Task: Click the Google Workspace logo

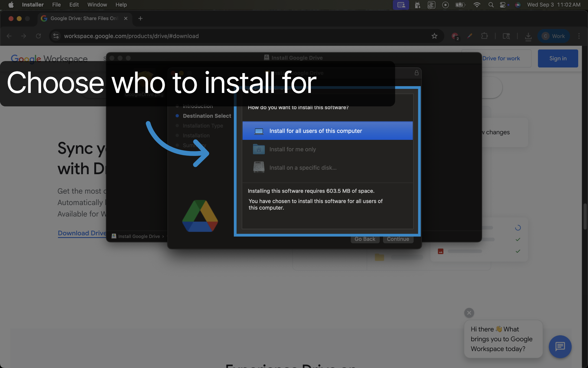Action: pos(49,59)
